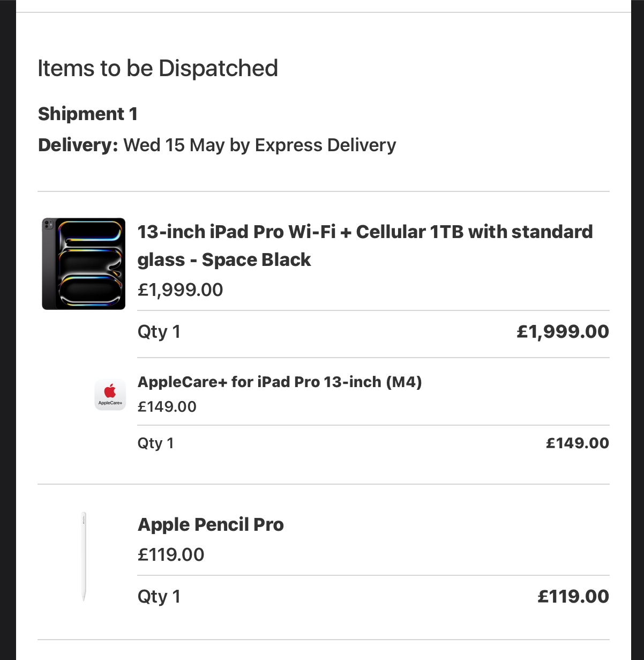644x660 pixels.
Task: Click the Items to be Dispatched heading
Action: pos(158,69)
